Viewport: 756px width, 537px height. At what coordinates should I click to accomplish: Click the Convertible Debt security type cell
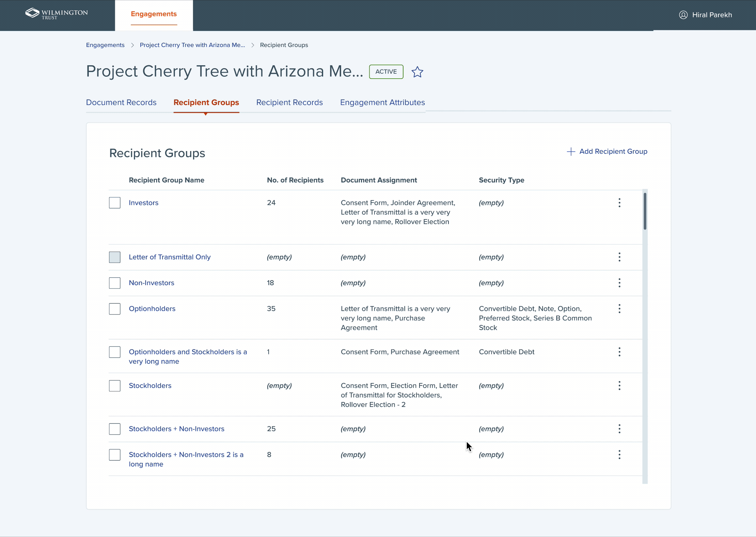(x=507, y=352)
